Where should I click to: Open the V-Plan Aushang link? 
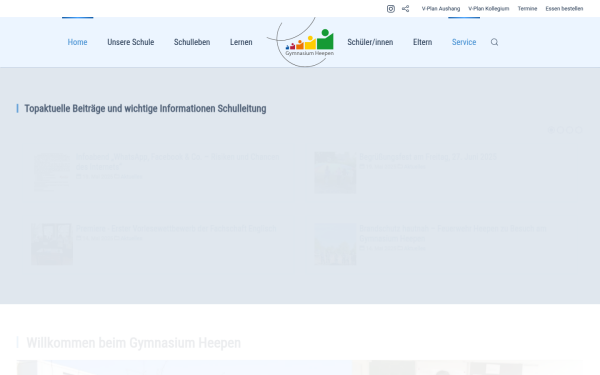pos(441,9)
